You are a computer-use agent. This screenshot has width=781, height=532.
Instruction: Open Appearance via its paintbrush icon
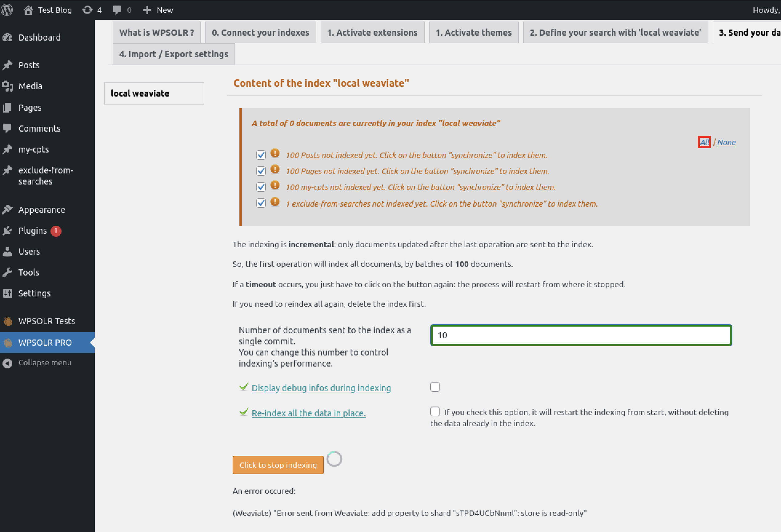click(8, 209)
